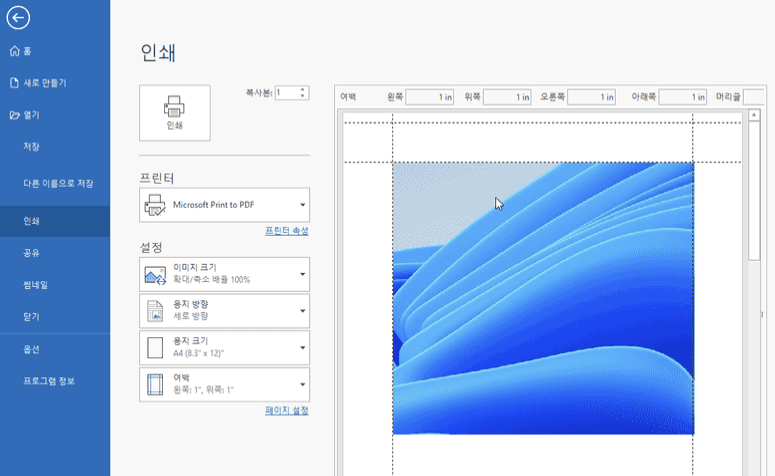
Task: Click the paper orientation icon
Action: 155,311
